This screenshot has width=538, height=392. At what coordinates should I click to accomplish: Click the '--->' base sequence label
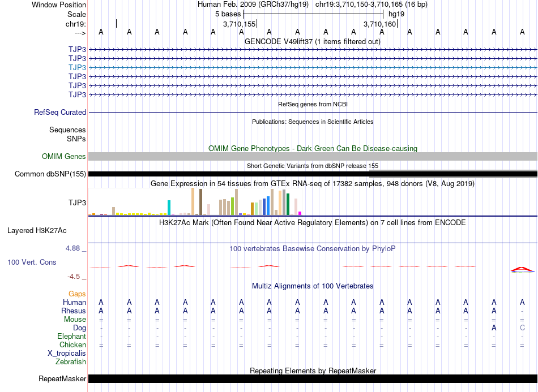(x=80, y=33)
